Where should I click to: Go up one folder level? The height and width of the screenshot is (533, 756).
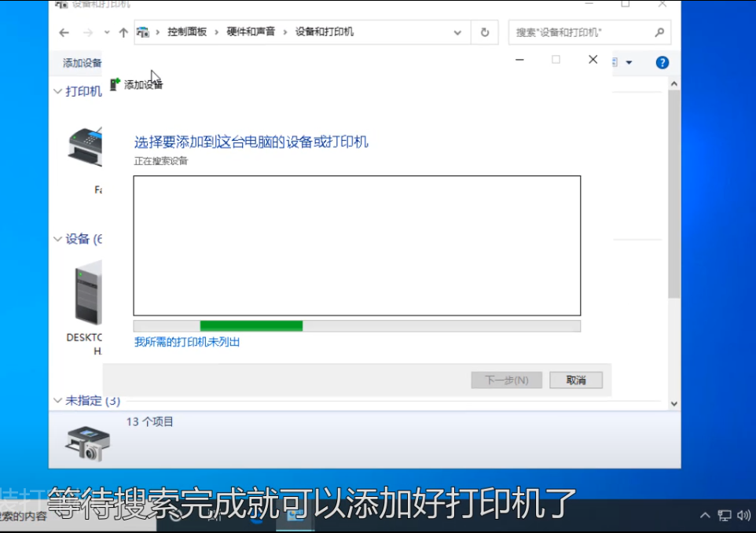(123, 33)
